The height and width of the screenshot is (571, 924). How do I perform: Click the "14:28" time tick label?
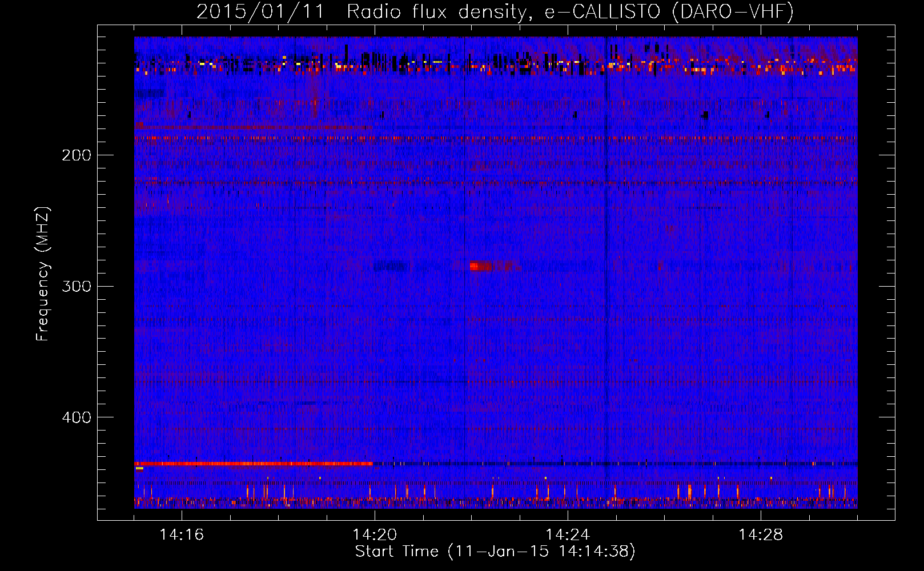point(761,534)
